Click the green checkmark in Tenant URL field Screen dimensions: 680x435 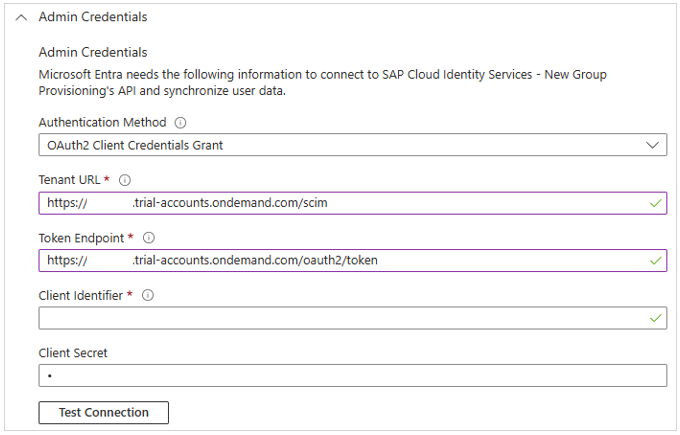click(x=656, y=203)
